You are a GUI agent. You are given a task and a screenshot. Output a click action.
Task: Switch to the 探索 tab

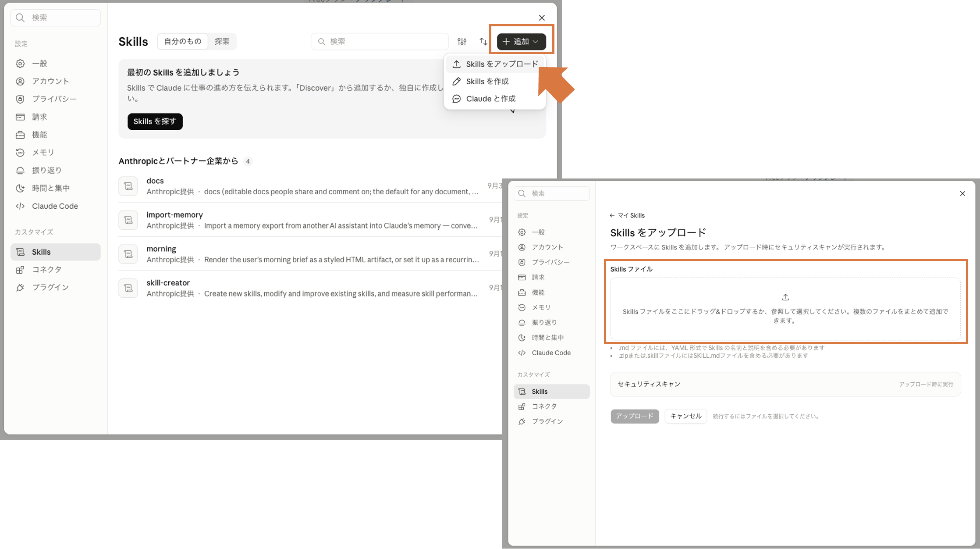point(222,41)
